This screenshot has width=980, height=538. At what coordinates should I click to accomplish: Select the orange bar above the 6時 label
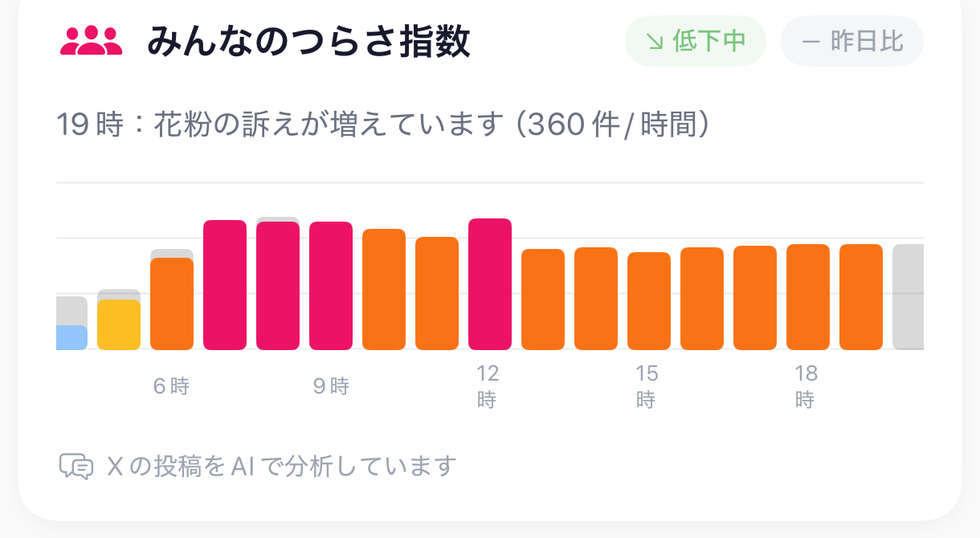point(172,304)
